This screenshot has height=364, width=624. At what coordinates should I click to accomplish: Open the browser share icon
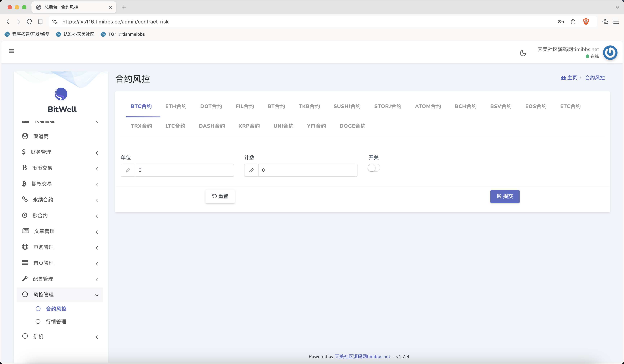(x=573, y=21)
